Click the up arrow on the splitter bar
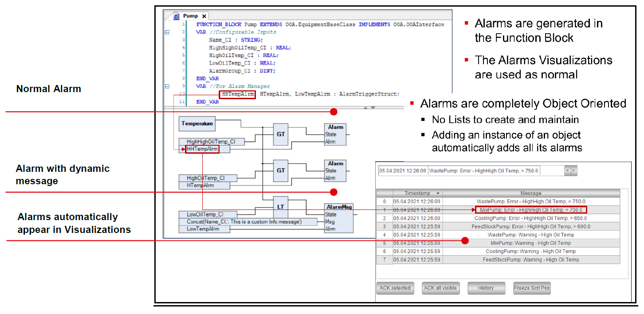 pyautogui.click(x=366, y=108)
